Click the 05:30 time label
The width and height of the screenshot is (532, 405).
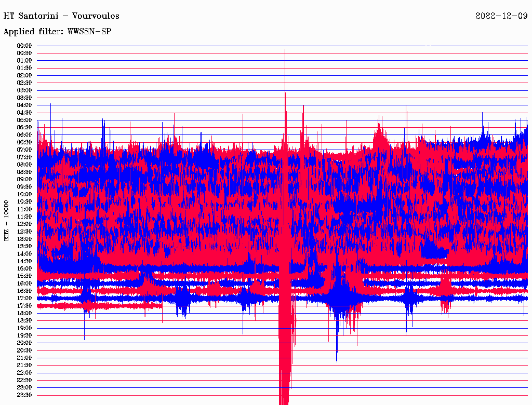pyautogui.click(x=24, y=128)
